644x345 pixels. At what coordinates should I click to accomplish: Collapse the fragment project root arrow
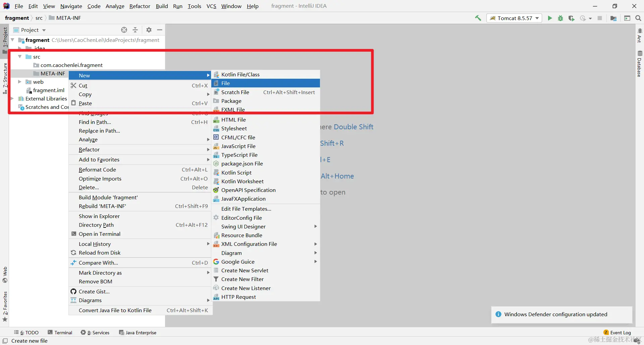[13, 40]
